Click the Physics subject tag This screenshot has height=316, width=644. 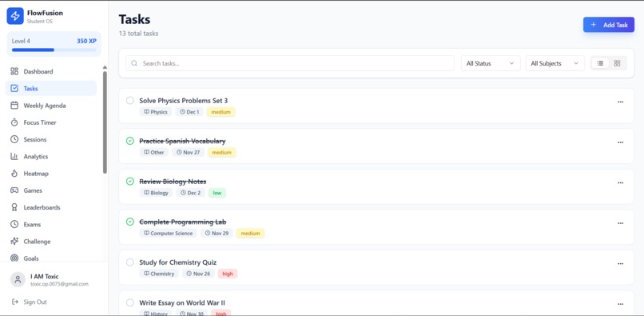[x=156, y=112]
